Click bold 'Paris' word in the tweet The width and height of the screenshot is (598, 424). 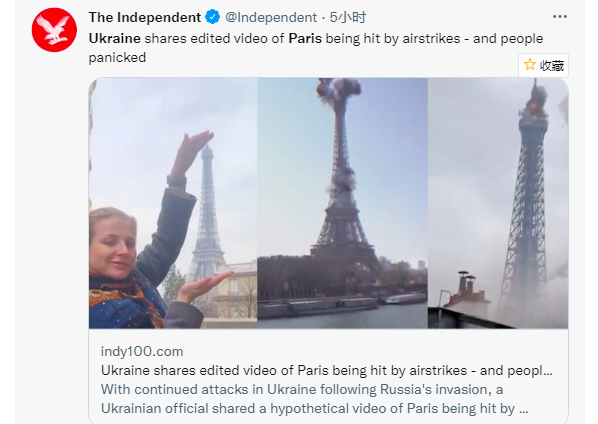305,39
